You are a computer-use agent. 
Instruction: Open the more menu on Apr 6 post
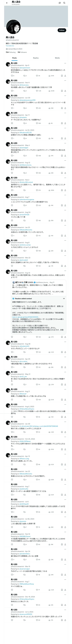click(x=65, y=63)
